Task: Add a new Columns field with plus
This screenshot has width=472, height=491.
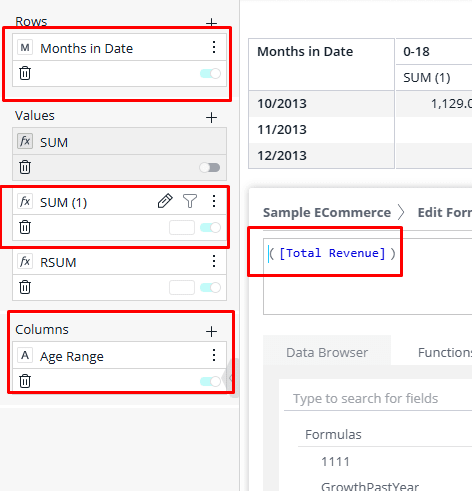Action: pyautogui.click(x=211, y=331)
